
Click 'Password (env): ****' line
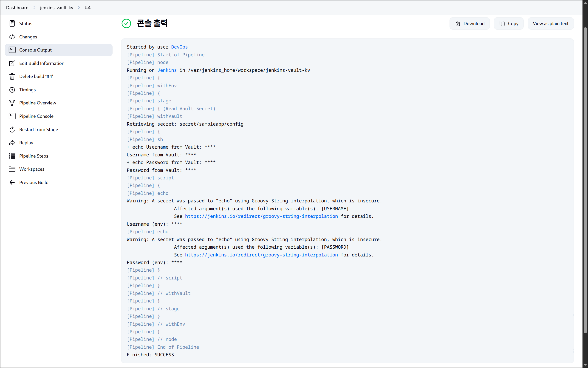coord(155,262)
